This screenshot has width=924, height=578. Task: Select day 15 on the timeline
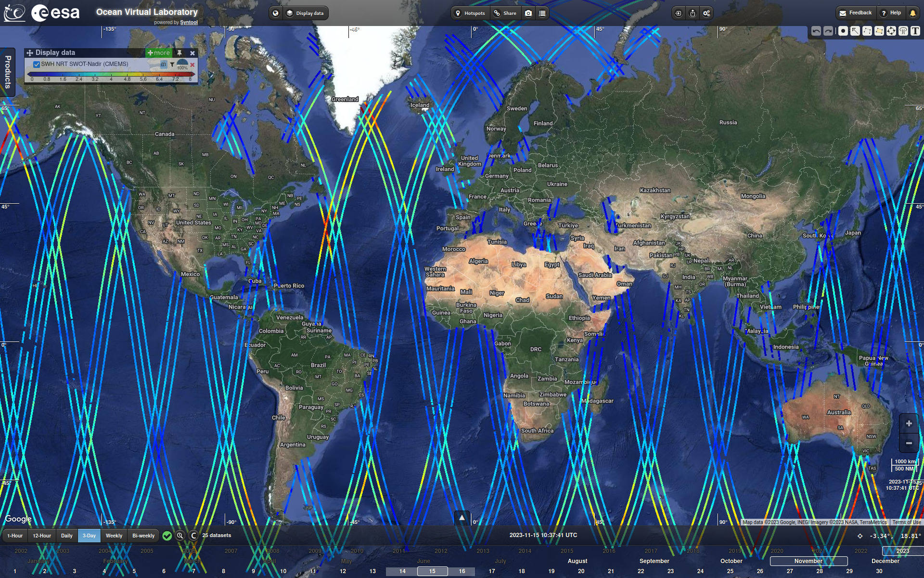click(432, 571)
